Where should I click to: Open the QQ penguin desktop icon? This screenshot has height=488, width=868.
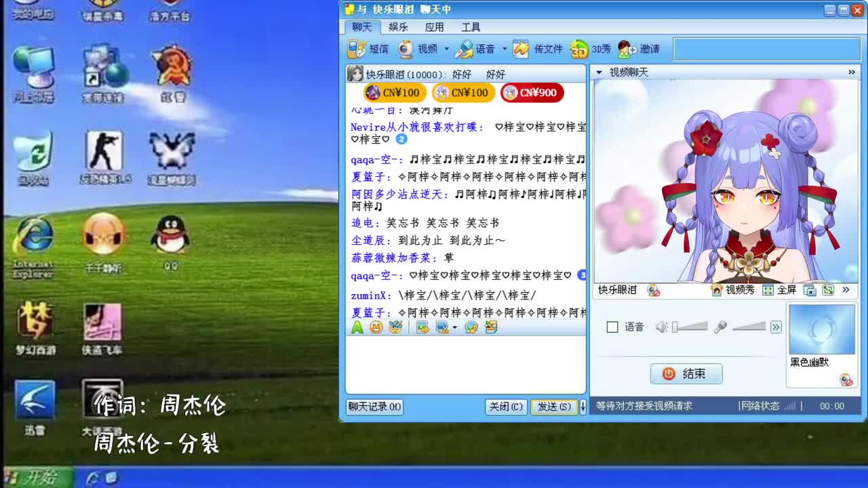coord(170,243)
